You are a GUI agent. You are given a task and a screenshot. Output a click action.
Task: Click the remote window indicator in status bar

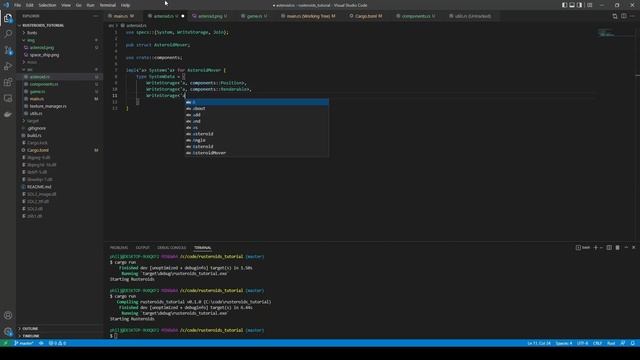click(6, 343)
